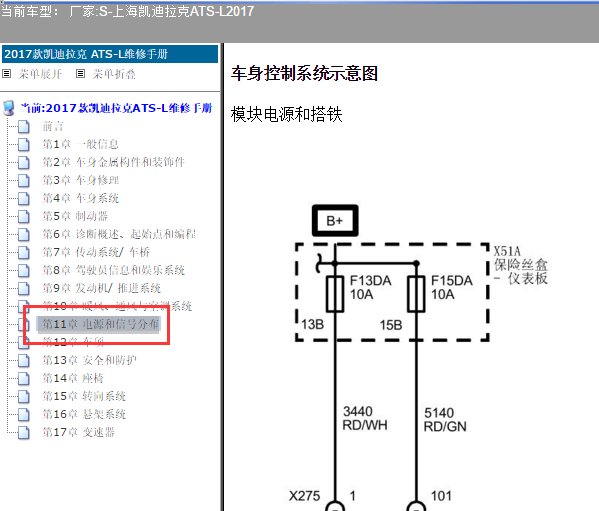Click the 模块电源和搭铁 subtitle
This screenshot has height=511, width=599.
pos(287,114)
